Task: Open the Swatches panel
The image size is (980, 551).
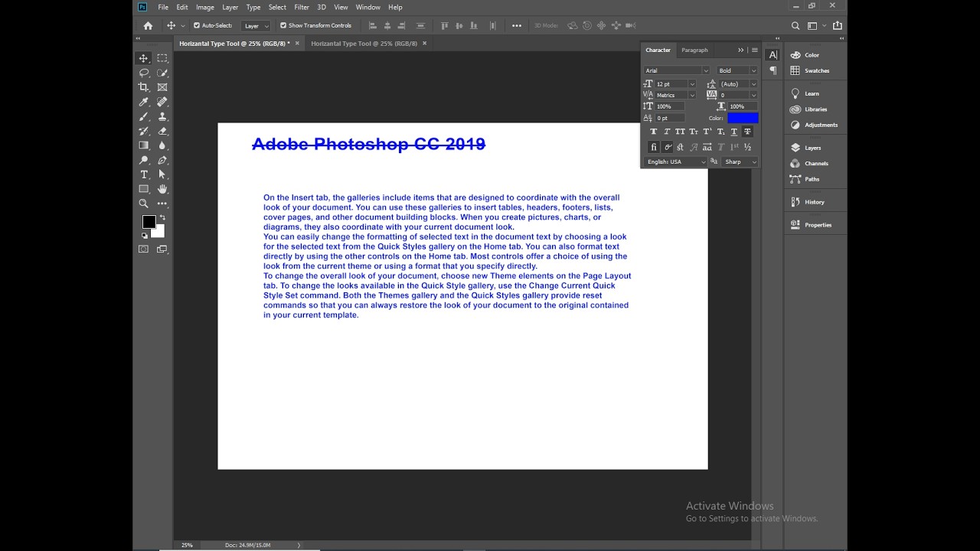Action: [x=817, y=70]
